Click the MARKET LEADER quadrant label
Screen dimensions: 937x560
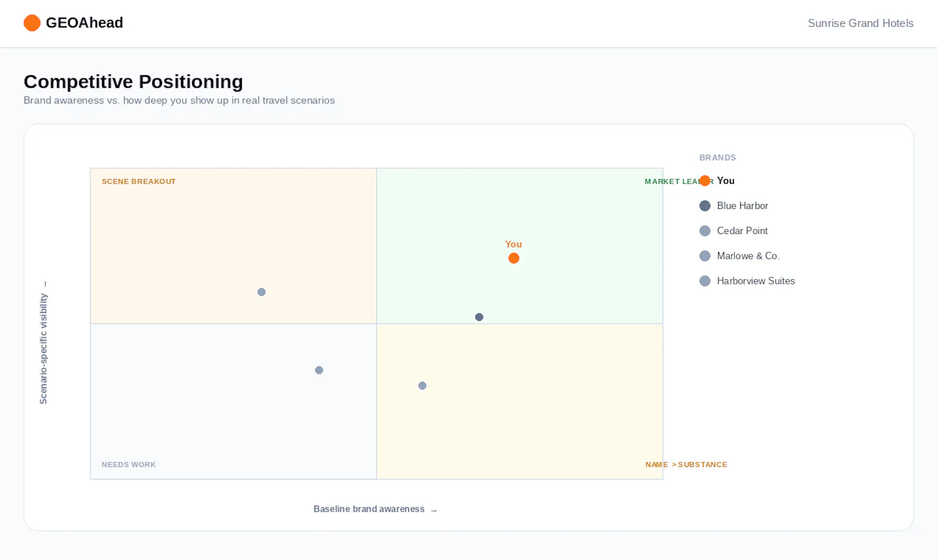coord(679,181)
